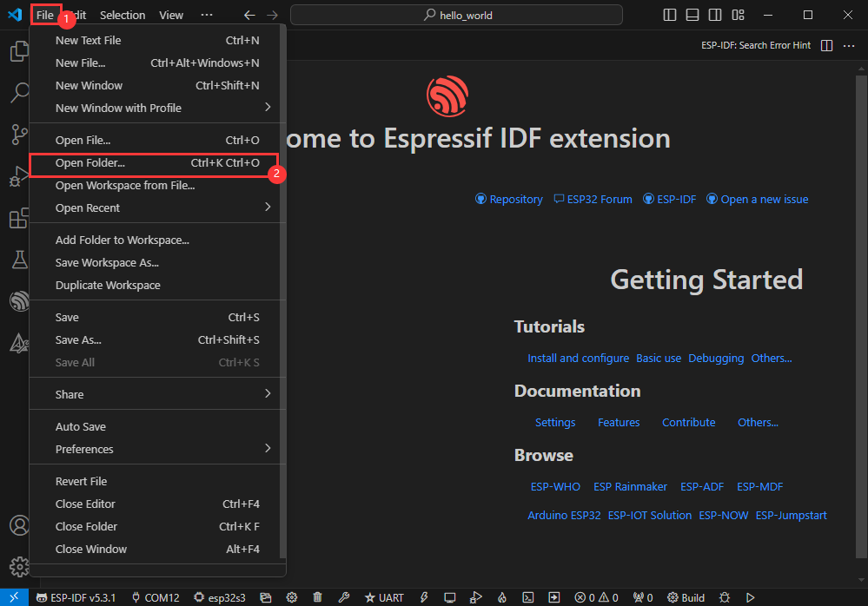Open the Manage gear in the activity bar
The image size is (868, 606).
click(x=18, y=567)
